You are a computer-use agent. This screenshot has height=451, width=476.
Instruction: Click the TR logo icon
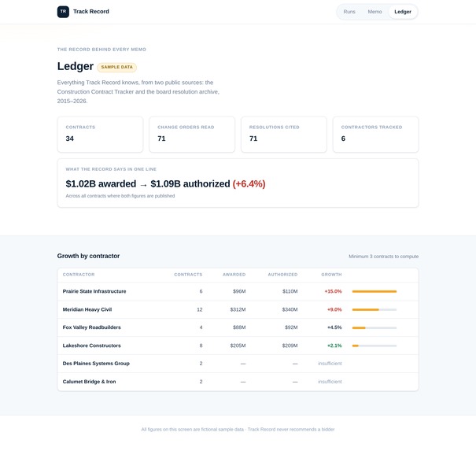63,12
